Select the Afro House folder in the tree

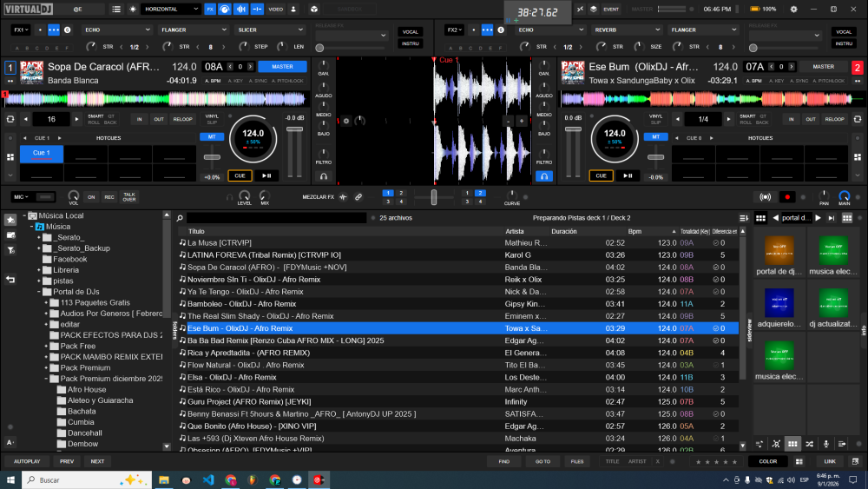(87, 390)
